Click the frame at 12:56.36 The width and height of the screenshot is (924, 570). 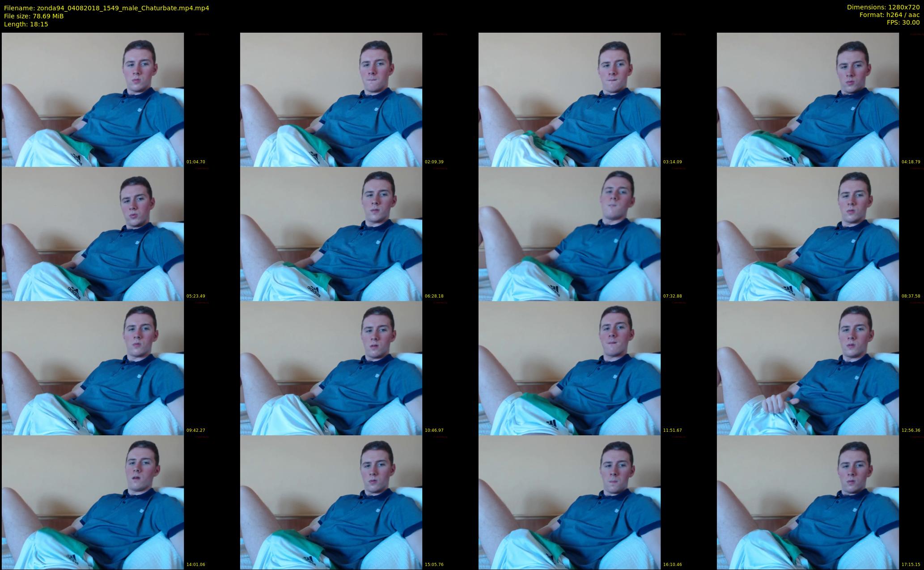[x=808, y=368]
